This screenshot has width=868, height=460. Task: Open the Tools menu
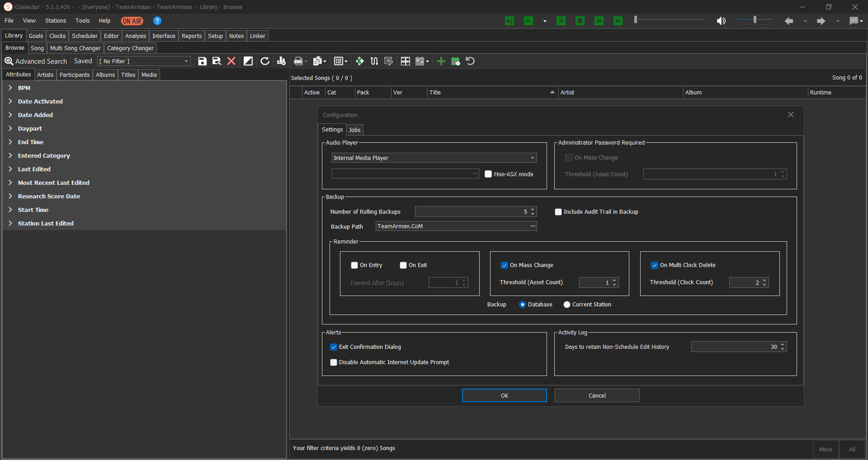pos(83,21)
